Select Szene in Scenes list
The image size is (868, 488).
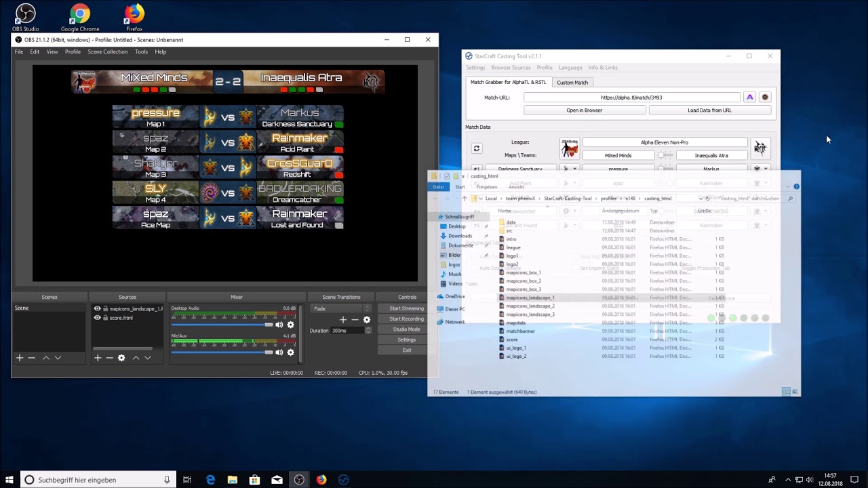tap(50, 308)
